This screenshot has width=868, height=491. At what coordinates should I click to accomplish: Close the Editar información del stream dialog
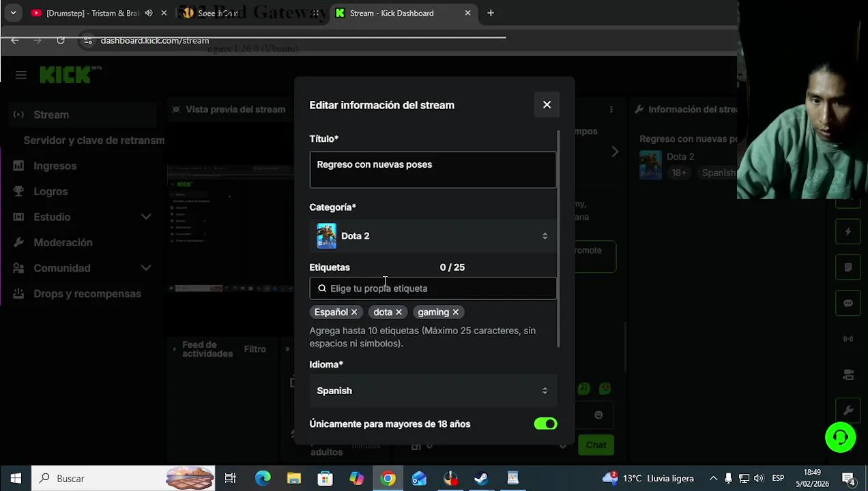point(547,104)
